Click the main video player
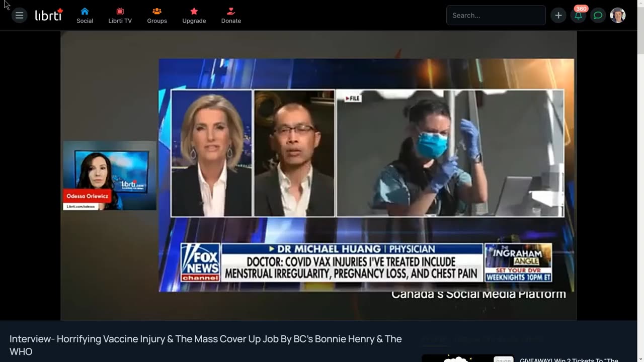 (x=318, y=175)
